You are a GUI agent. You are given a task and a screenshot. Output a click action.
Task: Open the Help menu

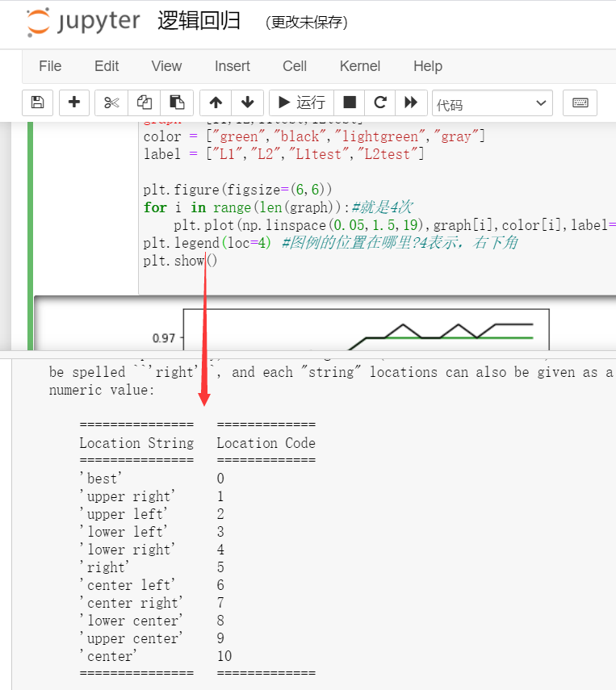click(x=428, y=66)
